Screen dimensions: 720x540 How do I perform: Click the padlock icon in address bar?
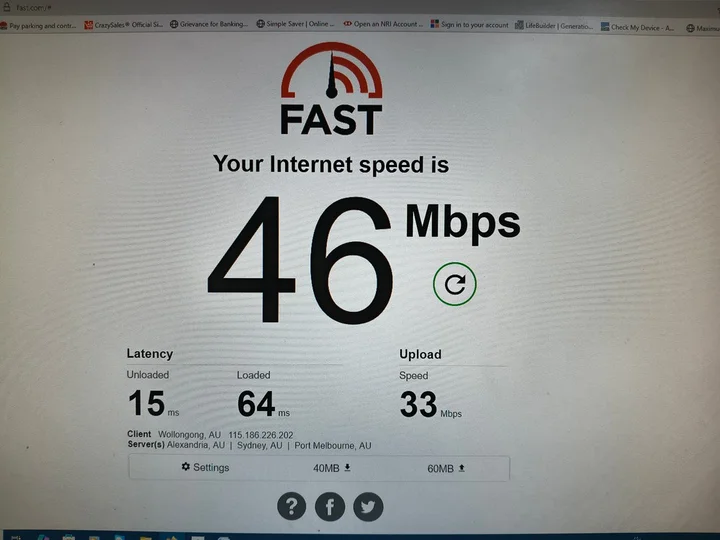pos(6,6)
